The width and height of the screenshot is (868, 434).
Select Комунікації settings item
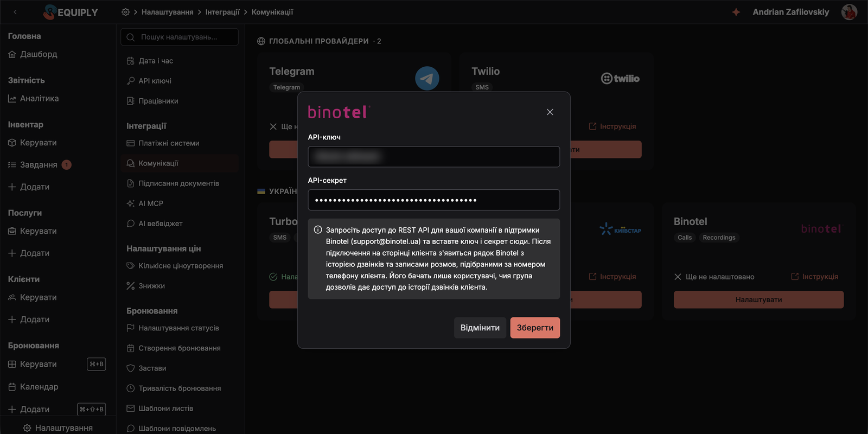[x=180, y=163]
